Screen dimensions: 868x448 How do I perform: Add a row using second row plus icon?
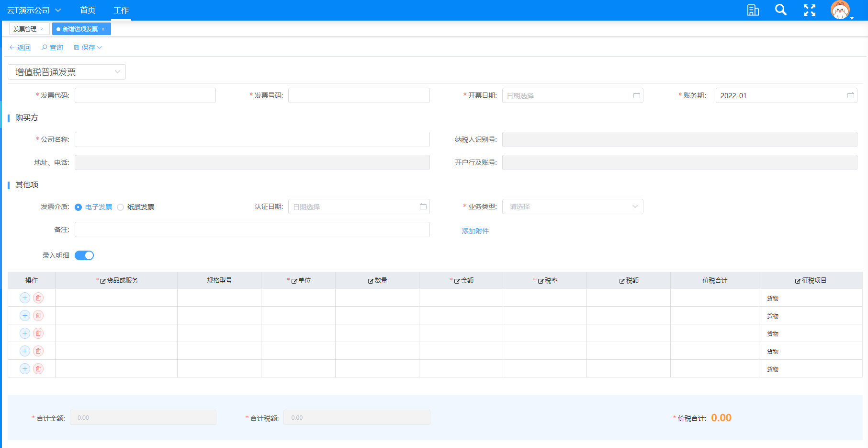25,316
